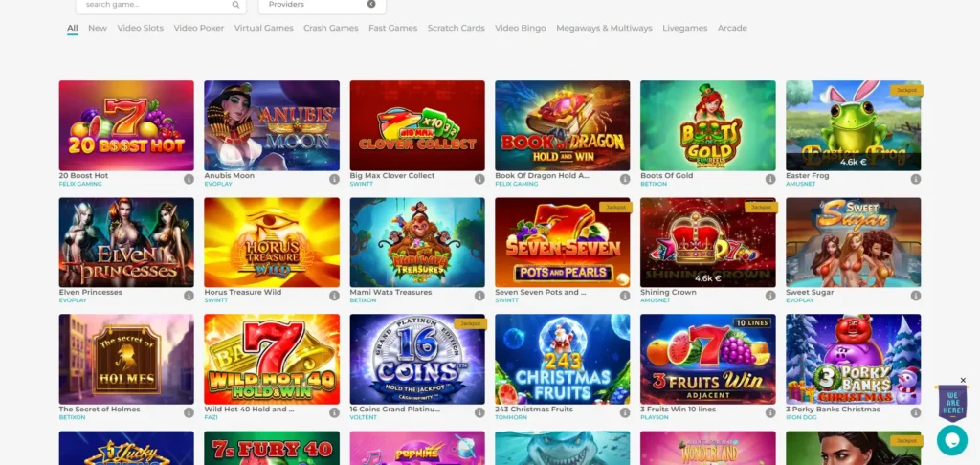Show info for 16 Coins Grand Platinum
The image size is (980, 465).
click(x=479, y=412)
